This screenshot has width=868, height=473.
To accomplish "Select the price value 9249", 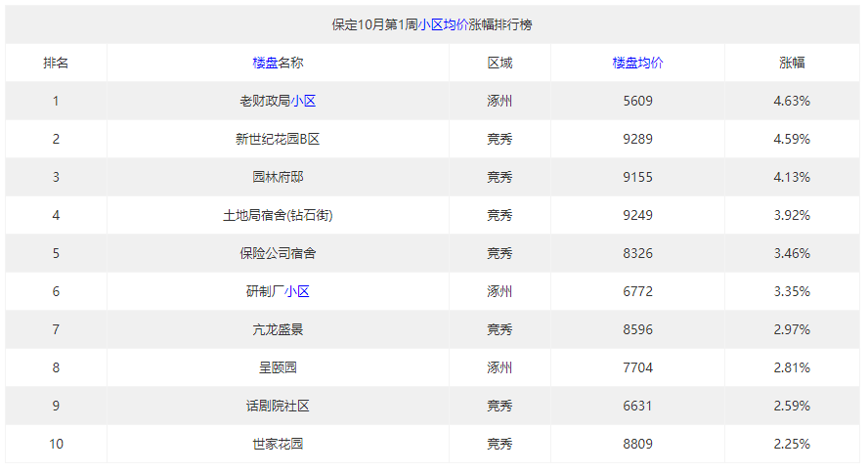I will 637,216.
